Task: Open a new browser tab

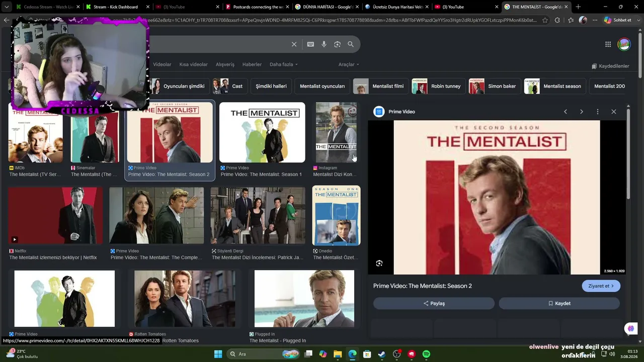Action: tap(578, 7)
